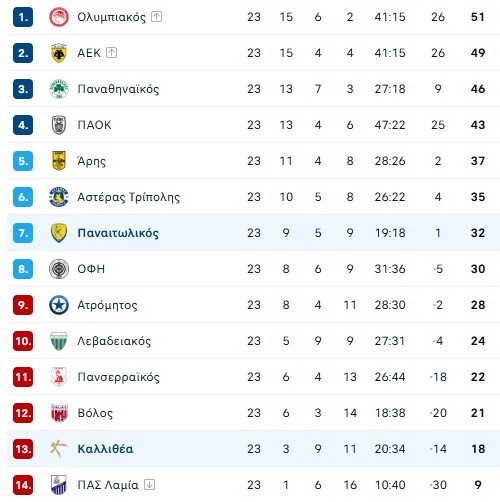Click the Ατρόμητος star crest
This screenshot has height=502, width=500.
[59, 305]
